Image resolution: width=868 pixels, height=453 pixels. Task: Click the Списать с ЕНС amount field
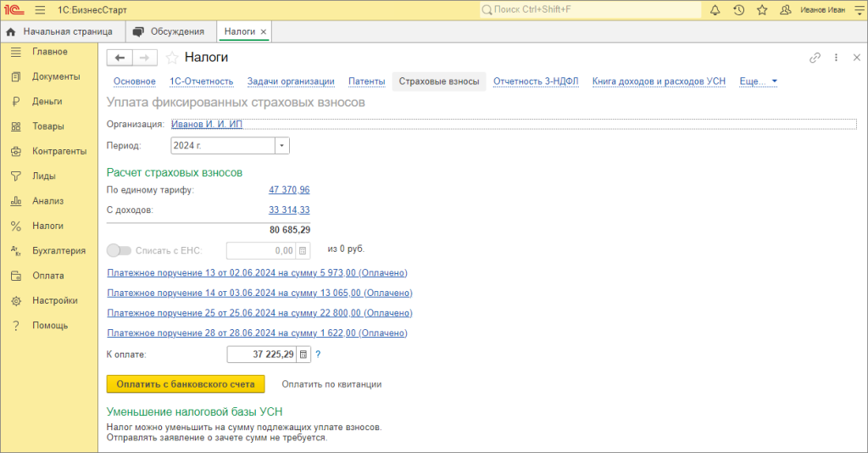coord(261,251)
